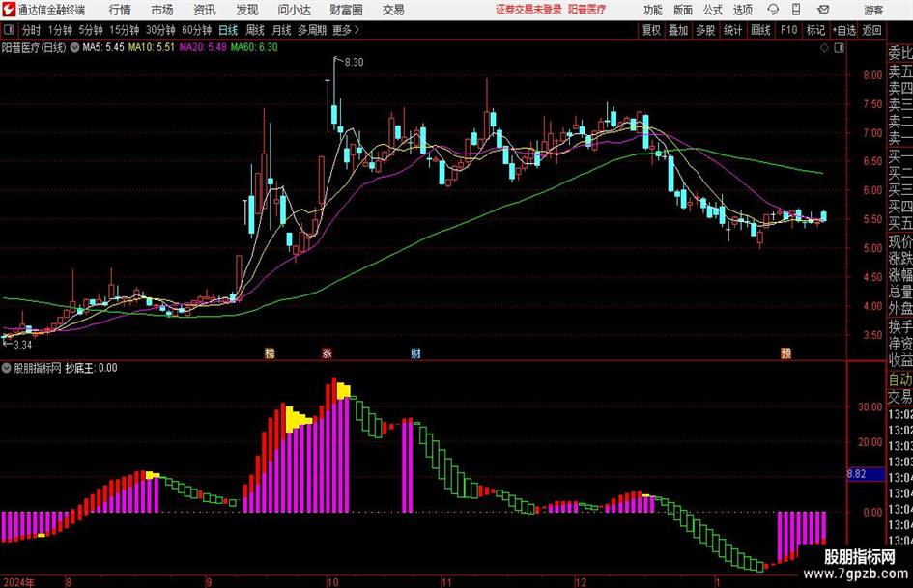Click the 2024年 date axis label
Viewport: 913px width, 588px height.
(x=18, y=582)
